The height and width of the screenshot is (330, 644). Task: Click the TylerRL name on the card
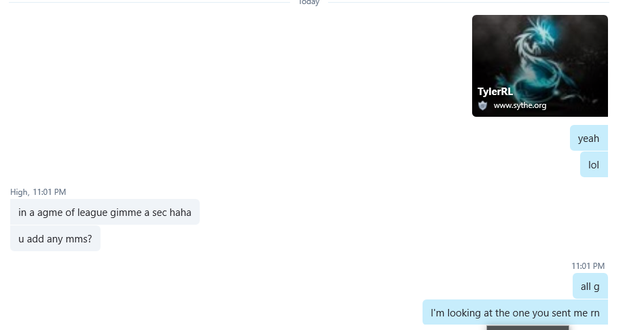coord(495,92)
